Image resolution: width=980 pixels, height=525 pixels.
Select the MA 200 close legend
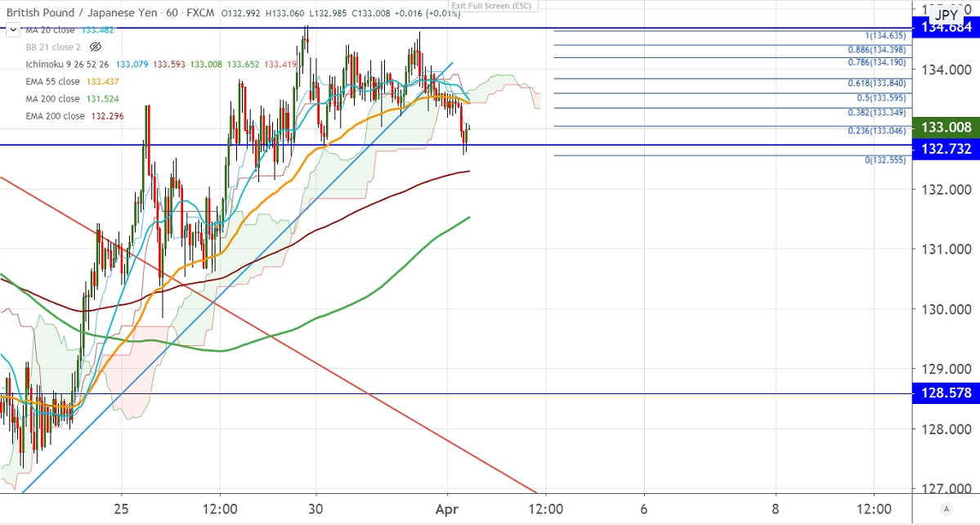point(52,99)
